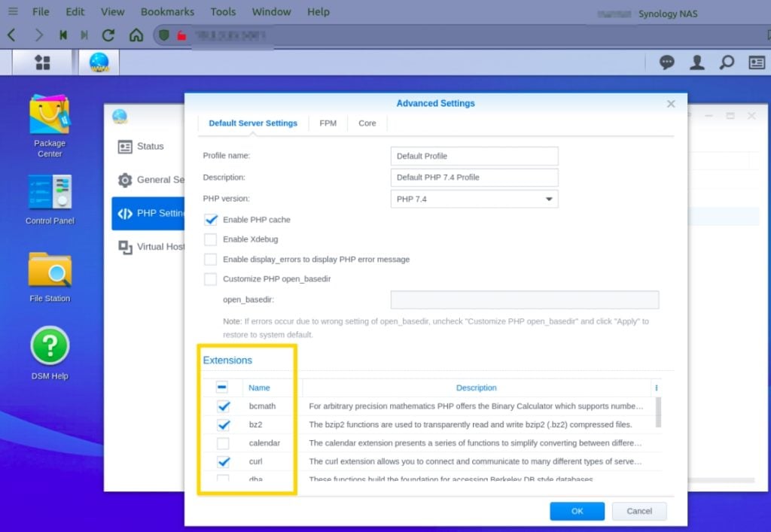Viewport: 771px width, 532px height.
Task: Select the bcmath description text
Action: coord(476,406)
